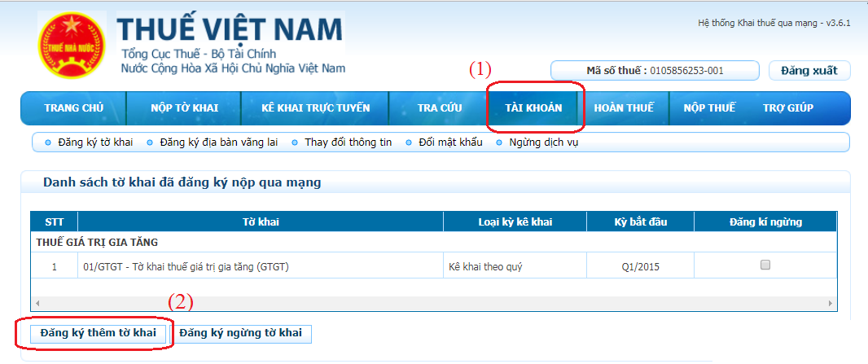Image resolution: width=868 pixels, height=364 pixels.
Task: Click the Đăng xuất logout button
Action: pyautogui.click(x=809, y=71)
